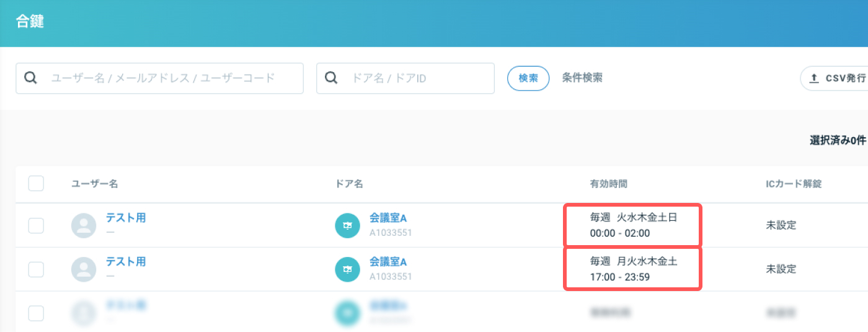Click the 選択済み0件 selection count

tap(838, 140)
